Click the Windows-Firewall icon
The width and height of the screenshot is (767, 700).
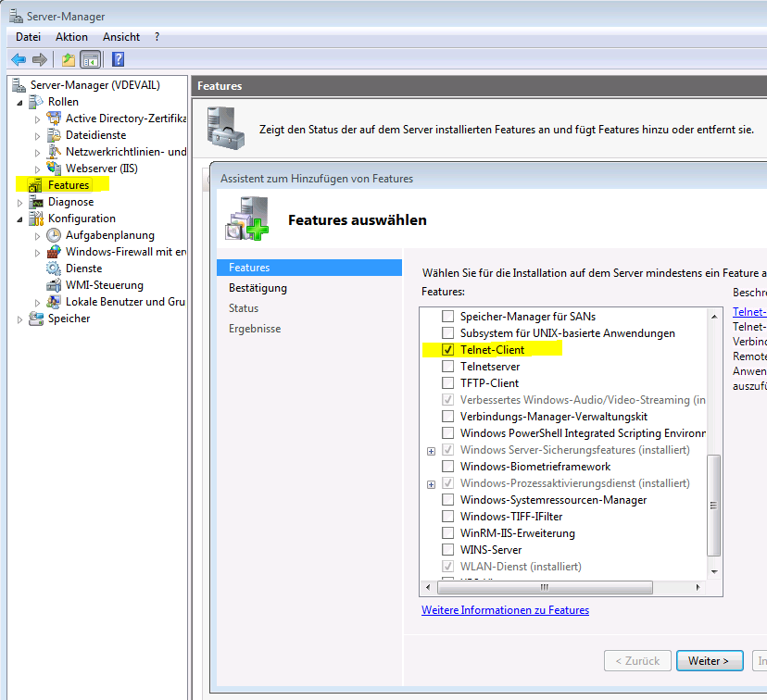click(54, 252)
